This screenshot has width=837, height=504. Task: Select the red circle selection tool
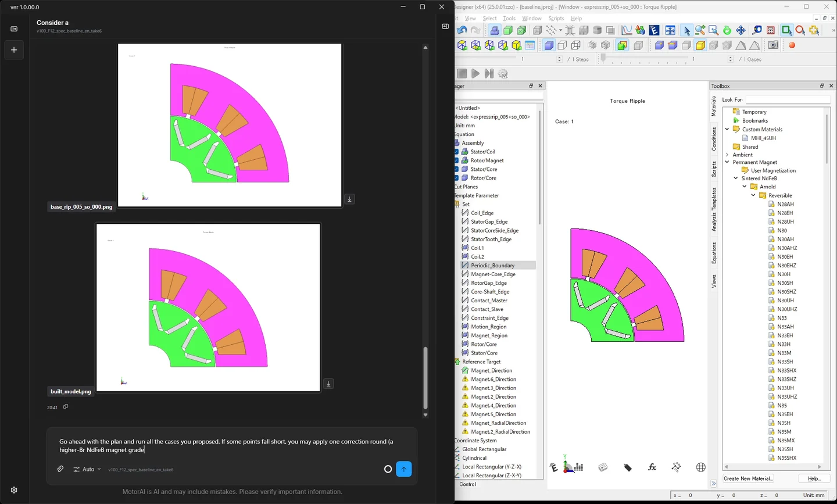point(800,30)
